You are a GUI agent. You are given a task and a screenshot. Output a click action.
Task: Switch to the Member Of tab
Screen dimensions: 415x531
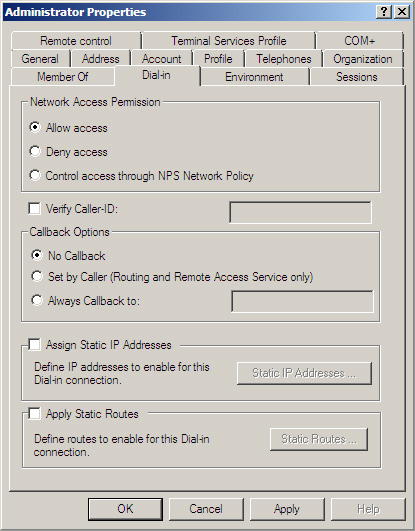pos(63,77)
